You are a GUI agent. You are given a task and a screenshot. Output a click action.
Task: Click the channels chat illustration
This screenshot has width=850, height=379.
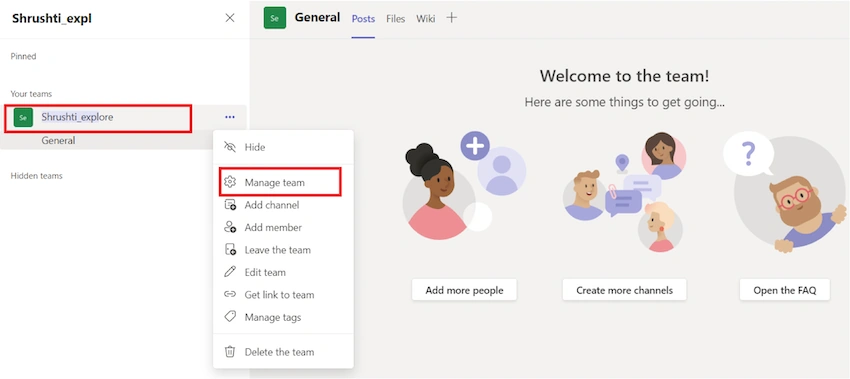pyautogui.click(x=624, y=191)
